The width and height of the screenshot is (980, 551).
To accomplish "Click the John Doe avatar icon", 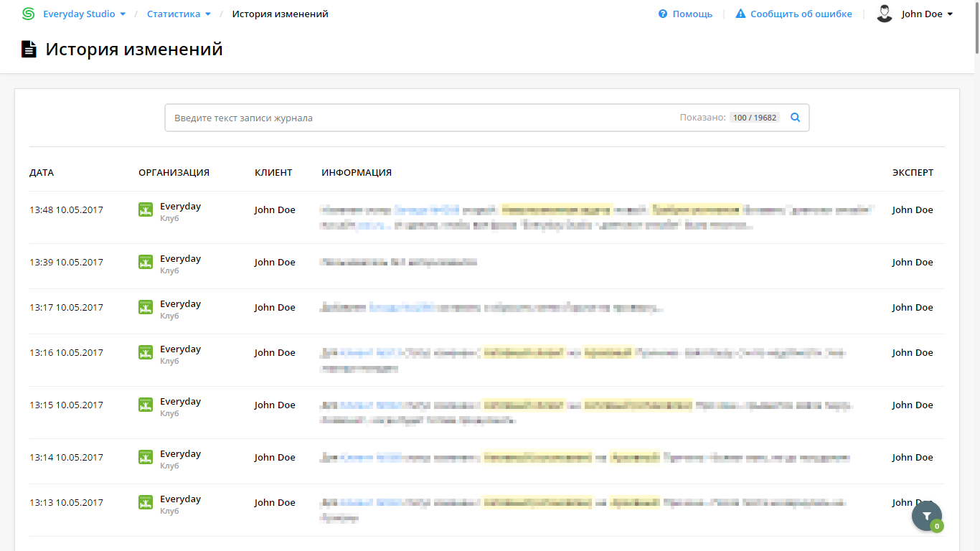I will (885, 14).
